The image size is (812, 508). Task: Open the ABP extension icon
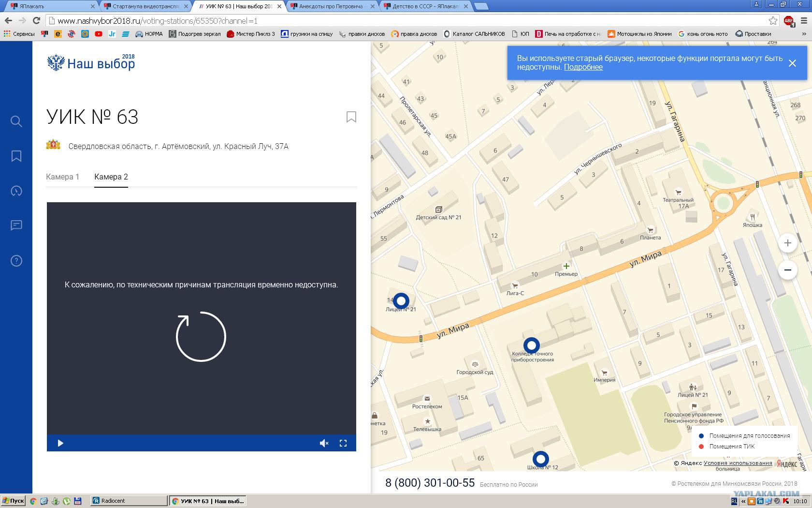click(x=789, y=21)
